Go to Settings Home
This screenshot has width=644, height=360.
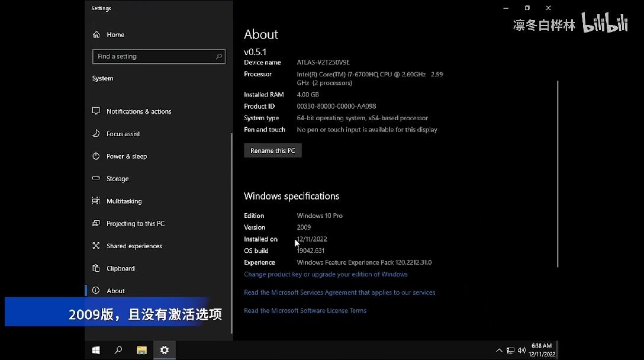coord(115,34)
